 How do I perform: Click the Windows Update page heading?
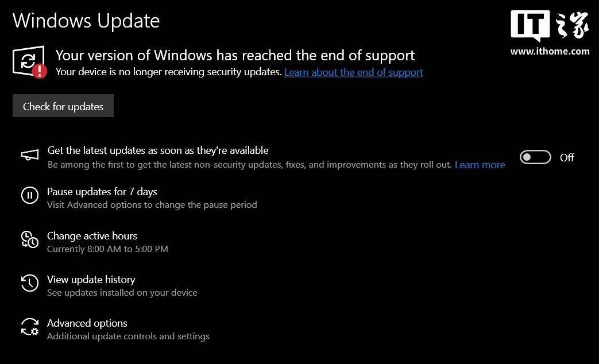86,21
